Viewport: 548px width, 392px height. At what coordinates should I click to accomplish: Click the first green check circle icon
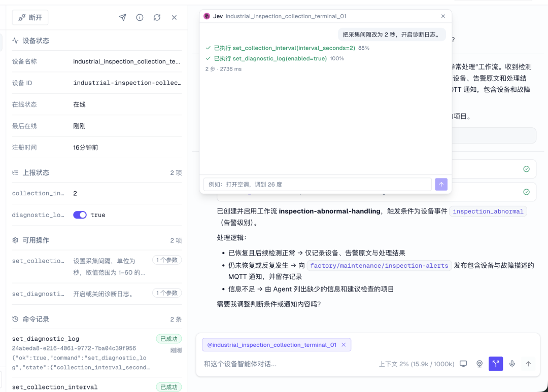[526, 169]
